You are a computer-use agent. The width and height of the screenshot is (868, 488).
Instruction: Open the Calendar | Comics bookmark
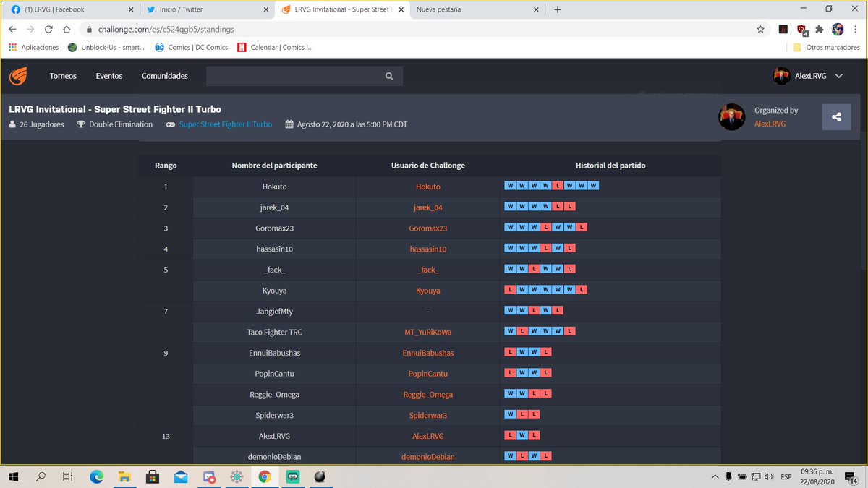[275, 48]
